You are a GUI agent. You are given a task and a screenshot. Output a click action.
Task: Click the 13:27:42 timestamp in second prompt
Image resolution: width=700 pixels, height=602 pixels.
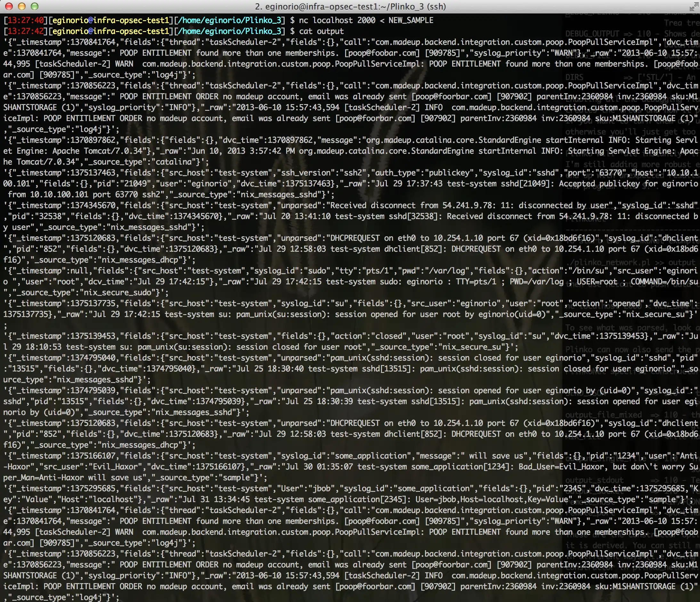click(x=26, y=31)
